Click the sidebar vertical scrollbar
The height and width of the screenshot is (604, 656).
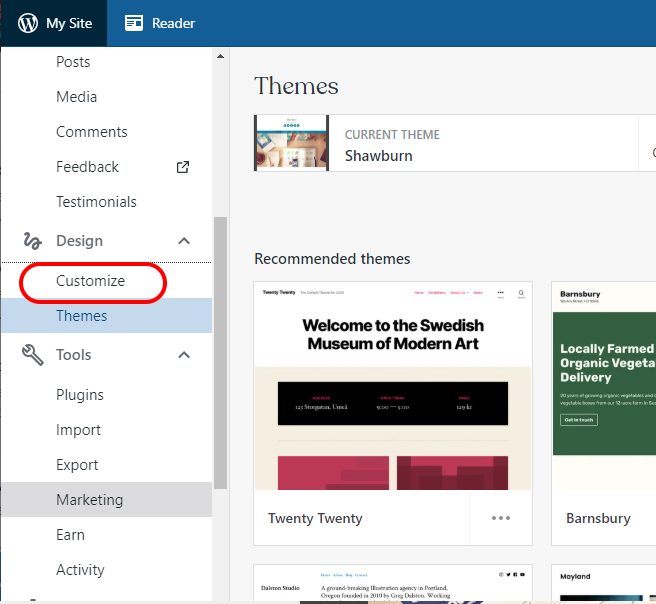(220, 350)
